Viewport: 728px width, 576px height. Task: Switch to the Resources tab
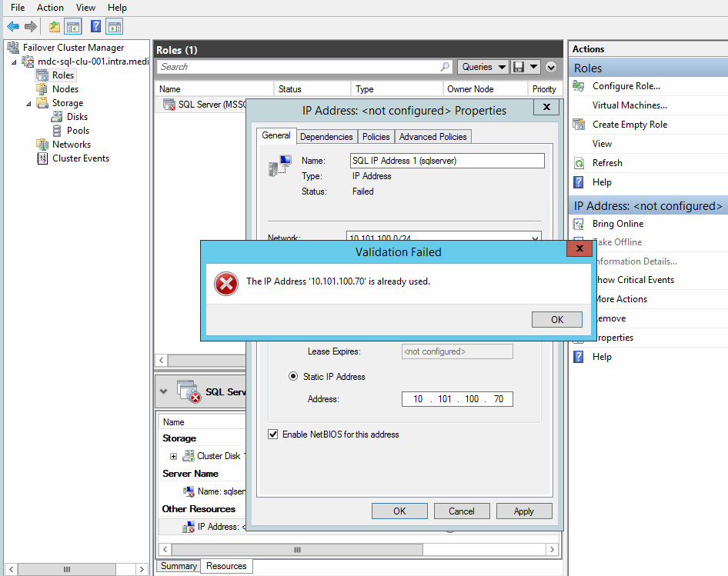click(226, 566)
